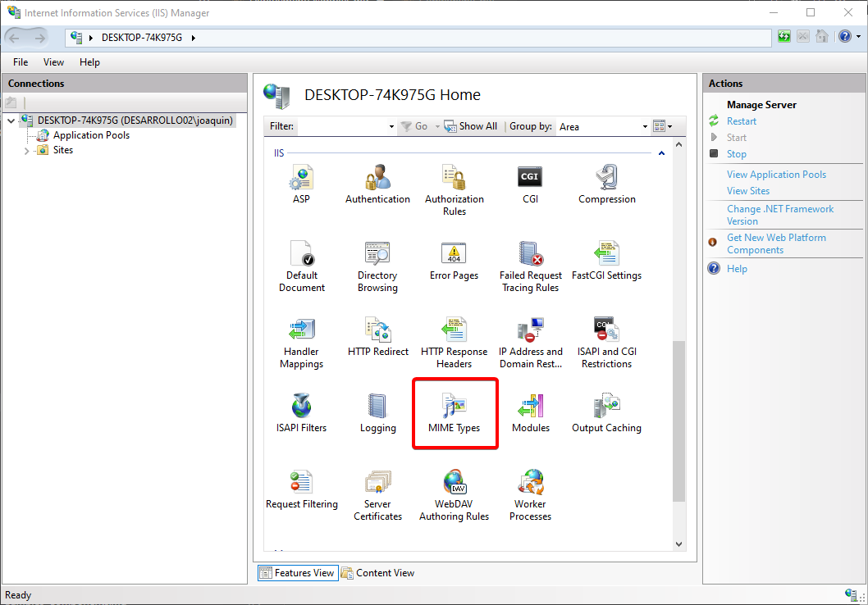The width and height of the screenshot is (868, 605).
Task: Open Authorization Rules
Action: pos(454,190)
